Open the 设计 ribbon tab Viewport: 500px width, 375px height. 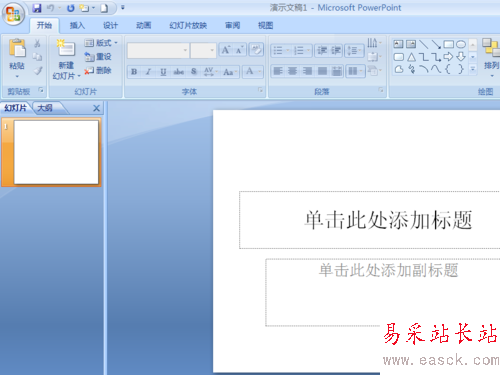pyautogui.click(x=110, y=25)
